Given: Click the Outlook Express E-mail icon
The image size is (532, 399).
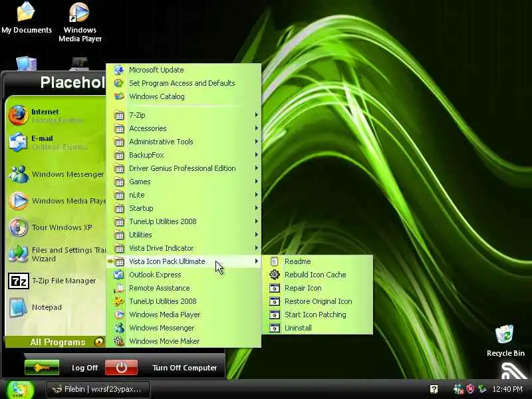Looking at the screenshot, I should point(18,142).
